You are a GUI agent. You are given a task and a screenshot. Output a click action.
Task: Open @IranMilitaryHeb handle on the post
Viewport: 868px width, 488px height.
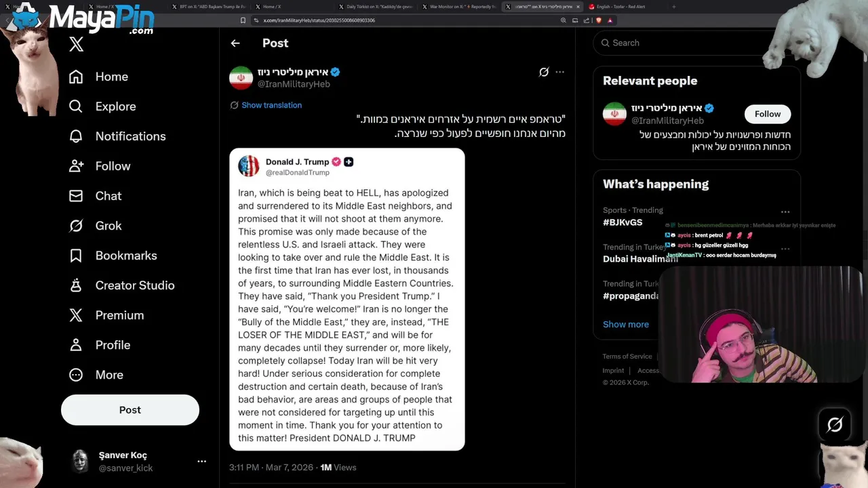pos(294,84)
